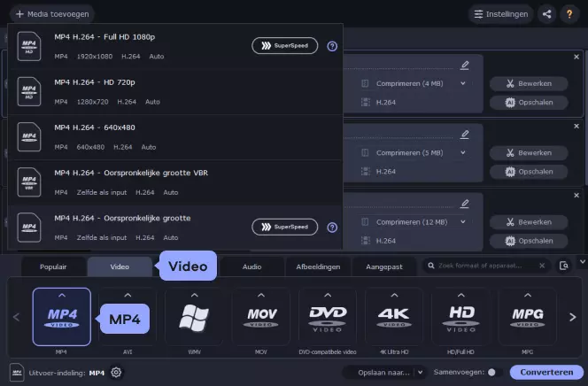Click H.264 codec label on first file
The height and width of the screenshot is (386, 588).
coord(386,103)
